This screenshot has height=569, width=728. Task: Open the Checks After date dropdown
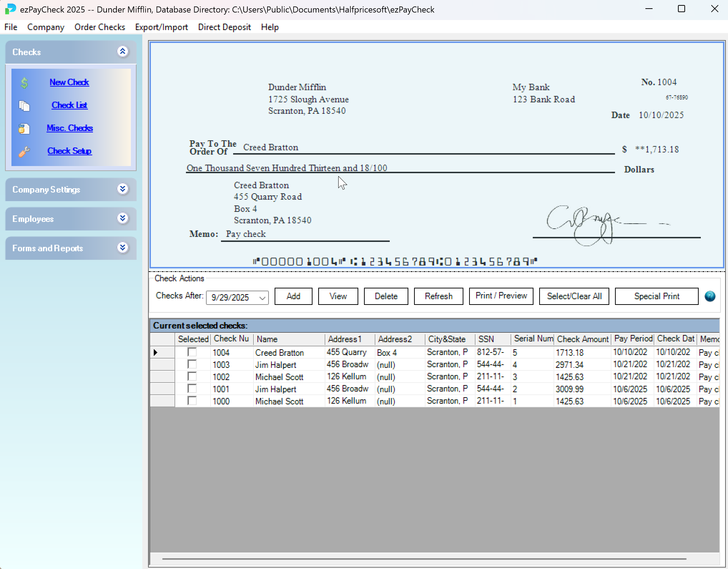262,297
